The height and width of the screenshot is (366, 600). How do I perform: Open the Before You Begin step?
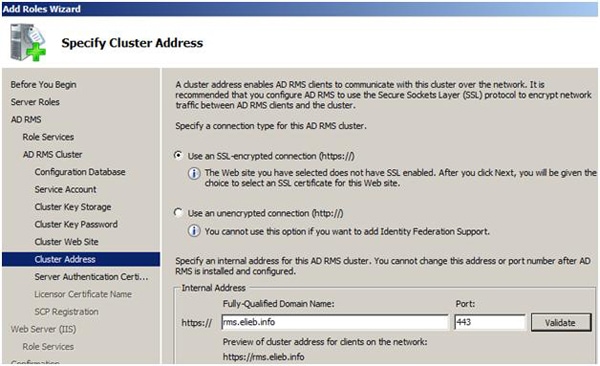pyautogui.click(x=43, y=85)
